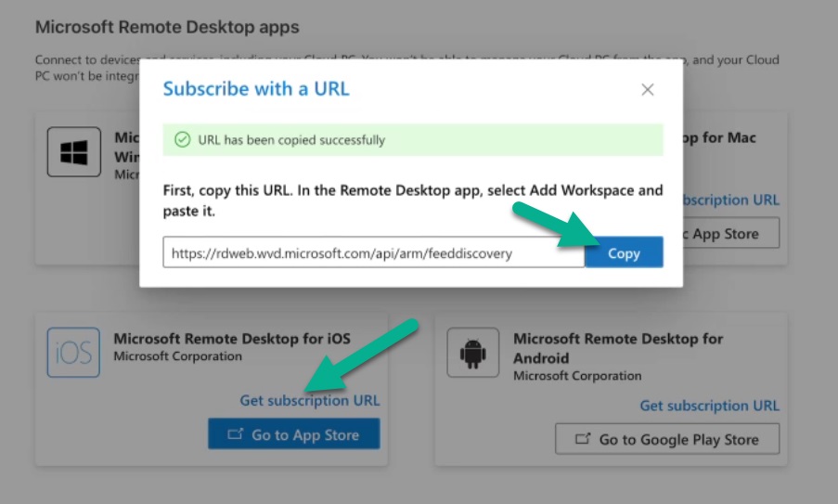Screen dimensions: 838x504
Task: Open Get subscription URL for Android
Action: 709,406
